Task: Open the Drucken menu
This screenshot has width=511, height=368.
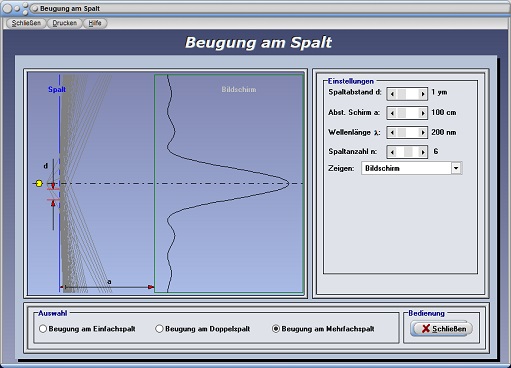Action: (64, 23)
